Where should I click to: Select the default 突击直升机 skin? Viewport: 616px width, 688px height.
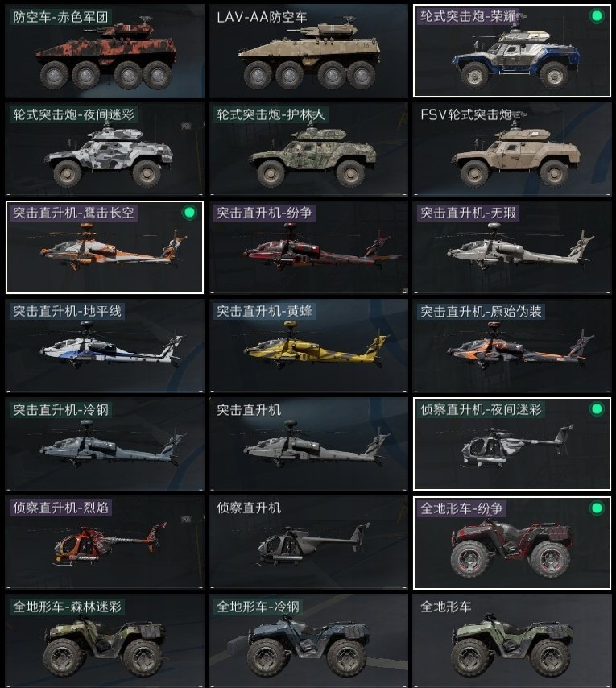point(308,444)
